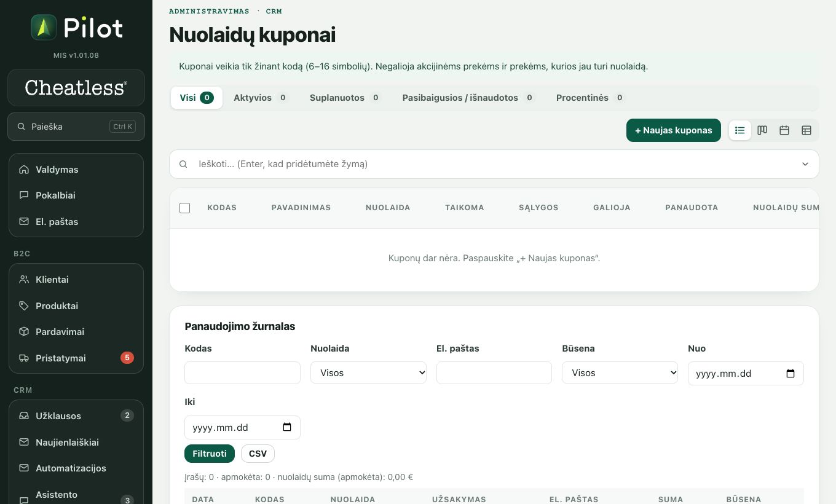This screenshot has height=504, width=836.
Task: Open Asistento item in sidebar
Action: [76, 495]
